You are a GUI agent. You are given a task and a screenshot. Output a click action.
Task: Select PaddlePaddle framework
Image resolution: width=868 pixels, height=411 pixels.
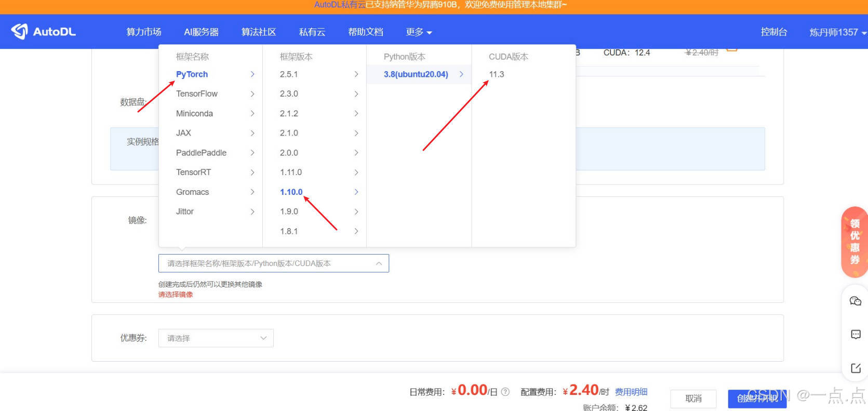pos(210,153)
